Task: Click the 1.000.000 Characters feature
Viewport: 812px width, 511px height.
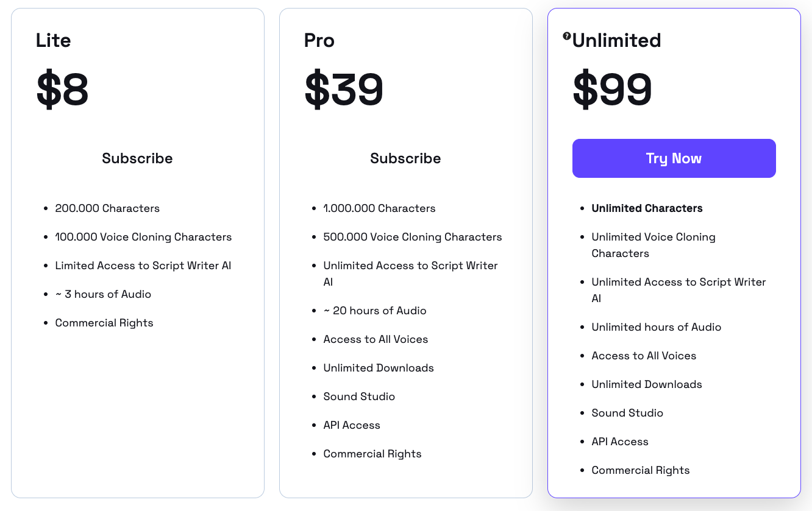Action: pyautogui.click(x=379, y=208)
